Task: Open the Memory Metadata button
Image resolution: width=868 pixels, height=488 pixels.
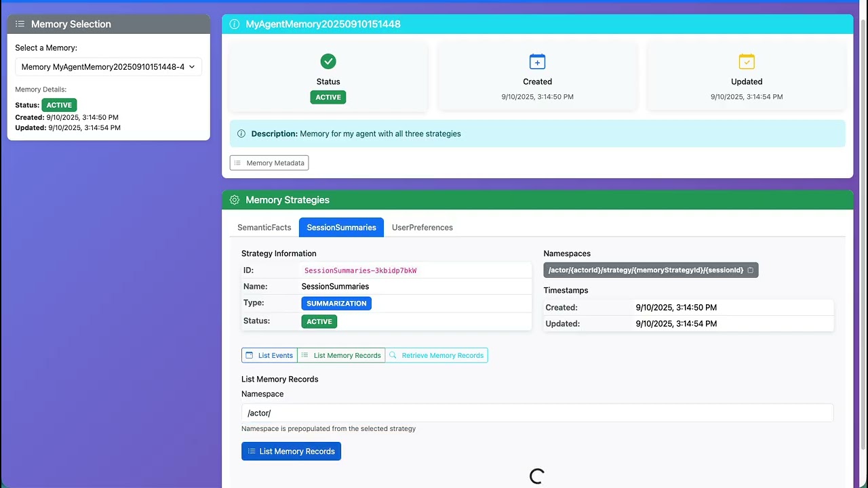Action: tap(269, 163)
